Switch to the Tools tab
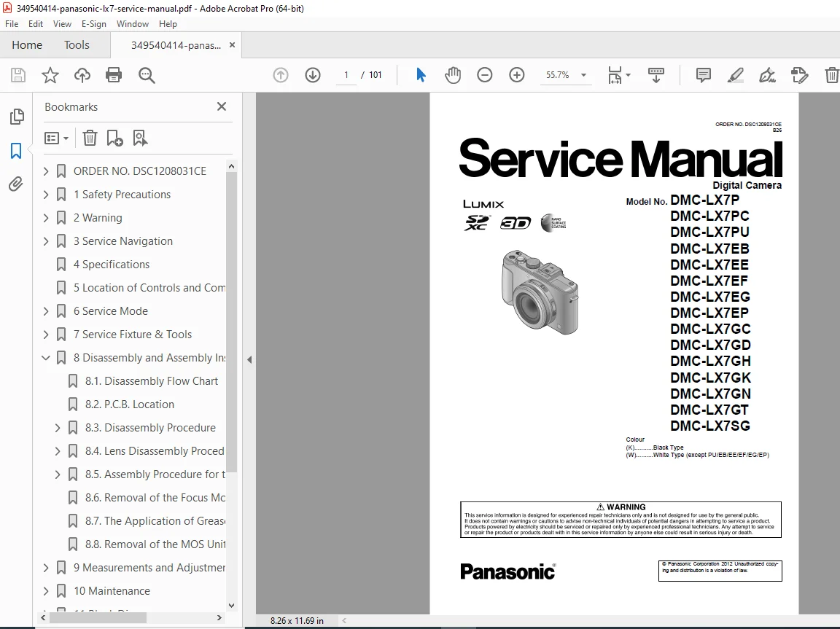840x629 pixels. (77, 45)
